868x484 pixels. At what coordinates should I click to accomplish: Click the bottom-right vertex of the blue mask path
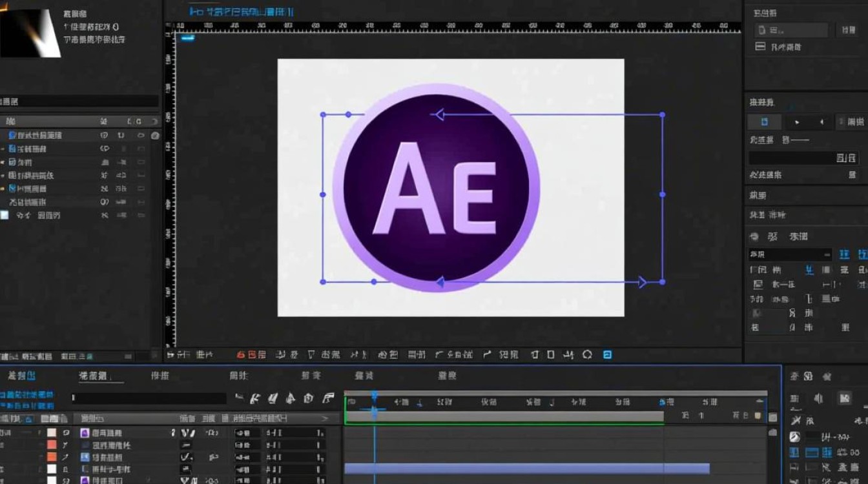point(662,282)
